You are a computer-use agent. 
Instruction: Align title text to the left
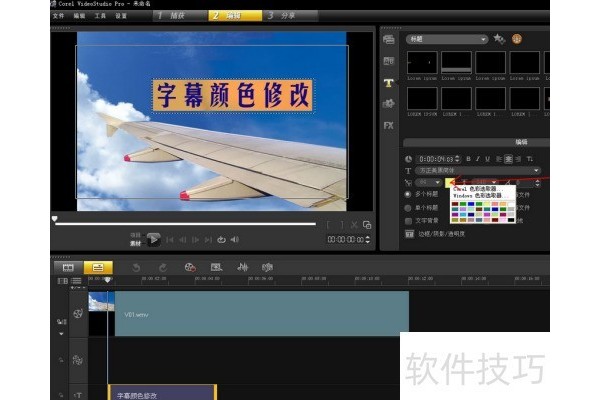click(499, 159)
